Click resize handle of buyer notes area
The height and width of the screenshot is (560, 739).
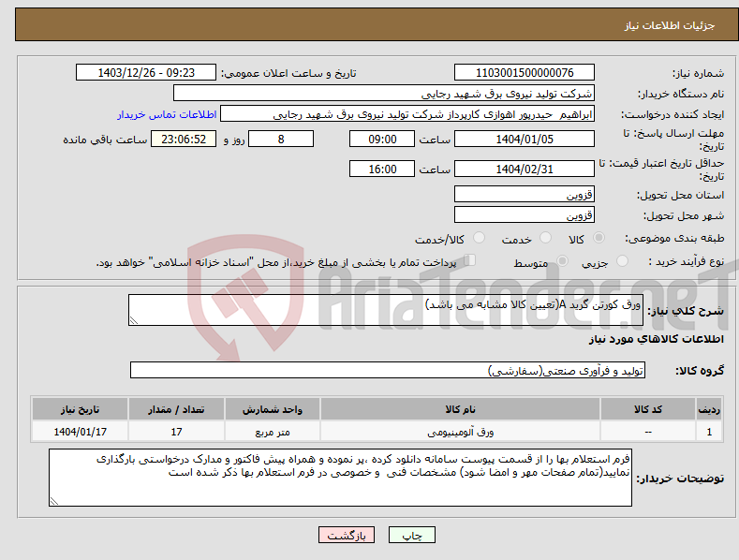coord(54,501)
